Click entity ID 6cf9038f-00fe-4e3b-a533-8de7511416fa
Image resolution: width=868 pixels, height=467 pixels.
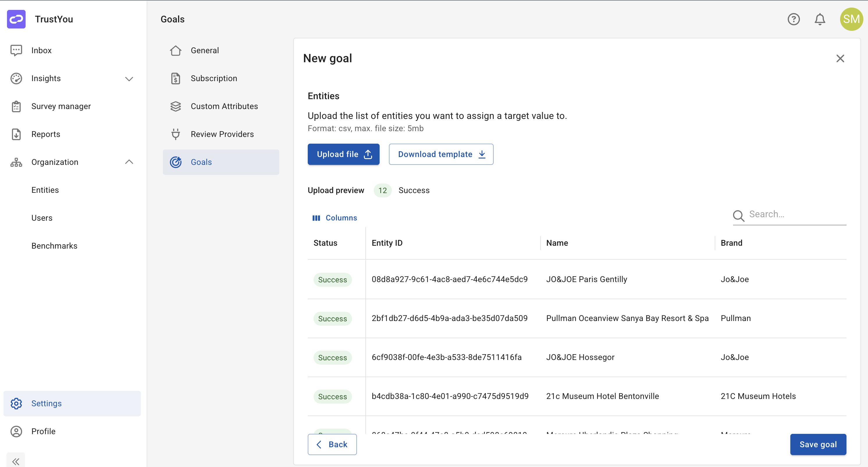pyautogui.click(x=447, y=357)
